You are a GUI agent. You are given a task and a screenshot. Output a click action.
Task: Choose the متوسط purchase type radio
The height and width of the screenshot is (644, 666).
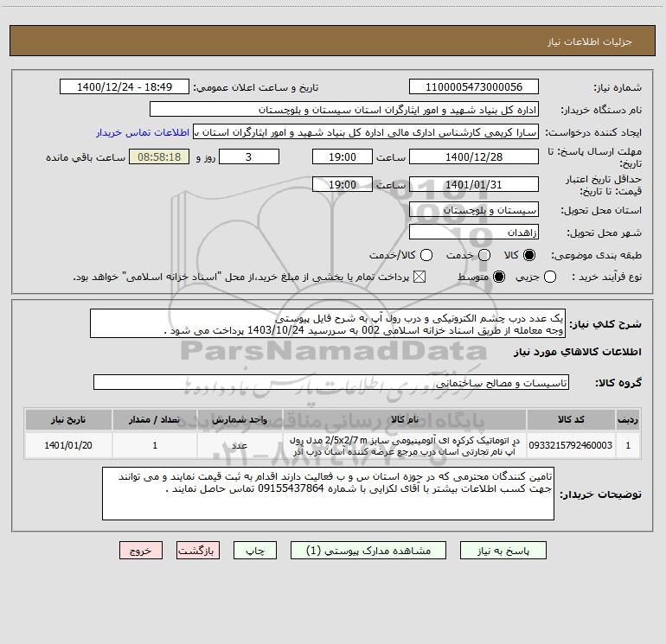499,277
